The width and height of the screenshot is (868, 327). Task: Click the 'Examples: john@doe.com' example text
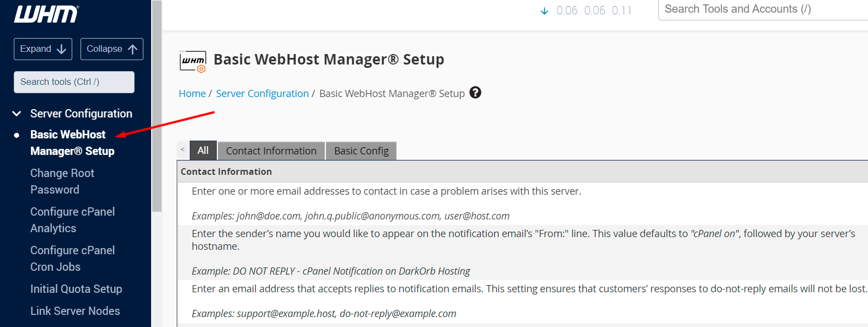click(x=351, y=216)
